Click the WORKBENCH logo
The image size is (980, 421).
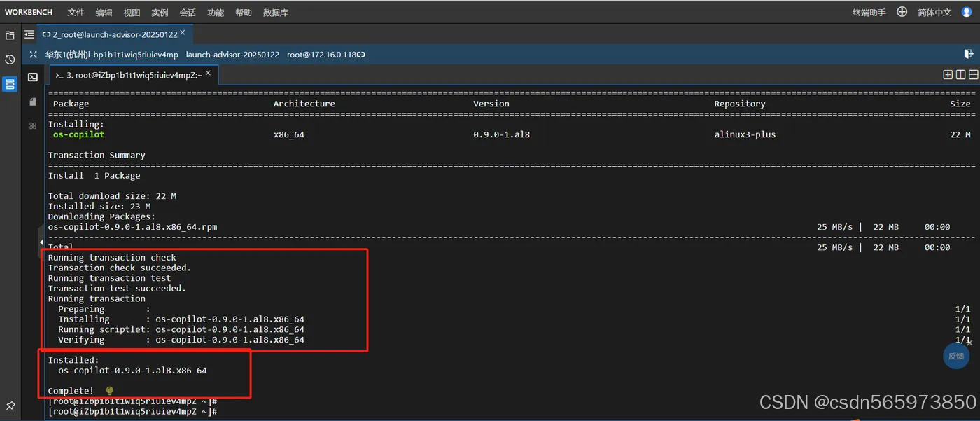(29, 13)
